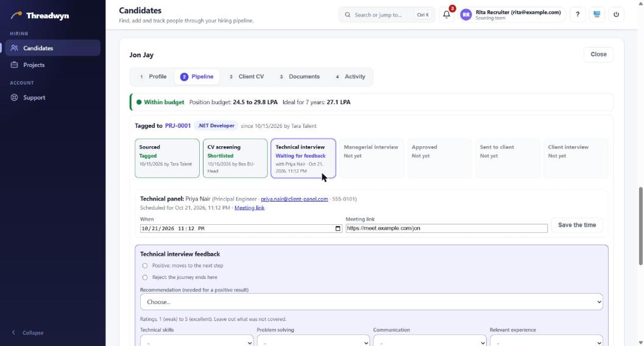Open the scheduled Meeting link

coord(249,208)
